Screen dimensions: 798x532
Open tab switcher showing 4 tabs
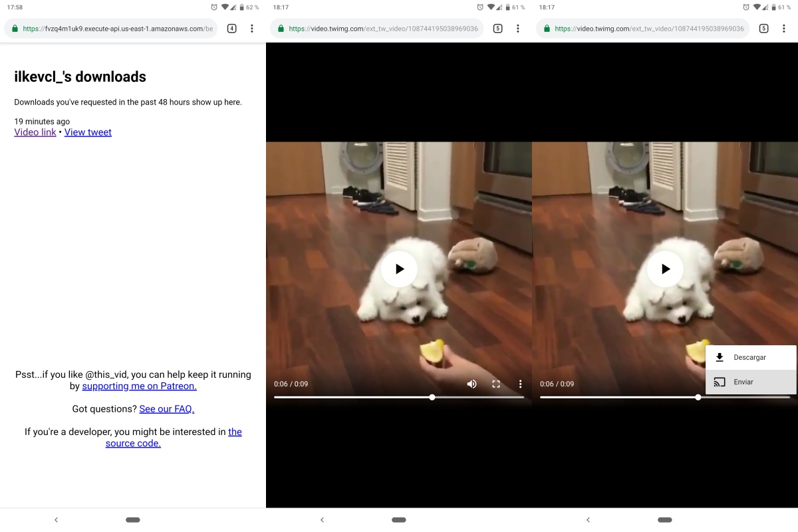pyautogui.click(x=231, y=29)
